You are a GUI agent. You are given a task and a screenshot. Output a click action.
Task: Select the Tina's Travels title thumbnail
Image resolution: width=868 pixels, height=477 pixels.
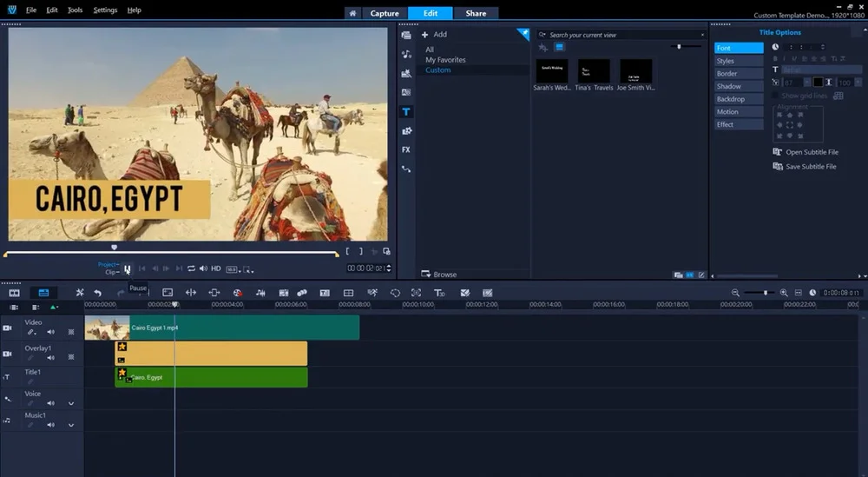(594, 71)
